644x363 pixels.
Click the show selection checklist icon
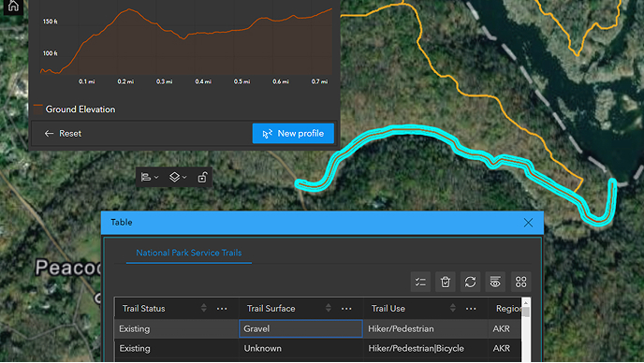click(x=420, y=283)
